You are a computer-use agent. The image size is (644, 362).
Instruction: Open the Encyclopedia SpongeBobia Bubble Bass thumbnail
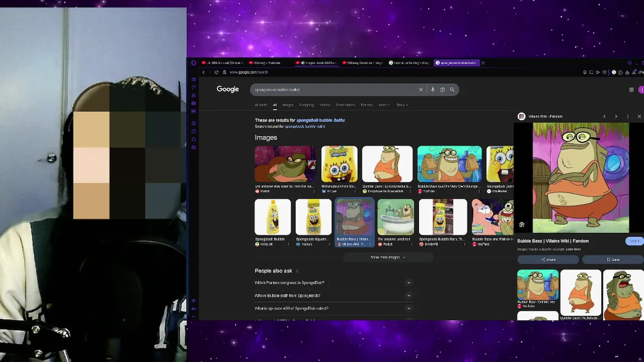click(387, 164)
